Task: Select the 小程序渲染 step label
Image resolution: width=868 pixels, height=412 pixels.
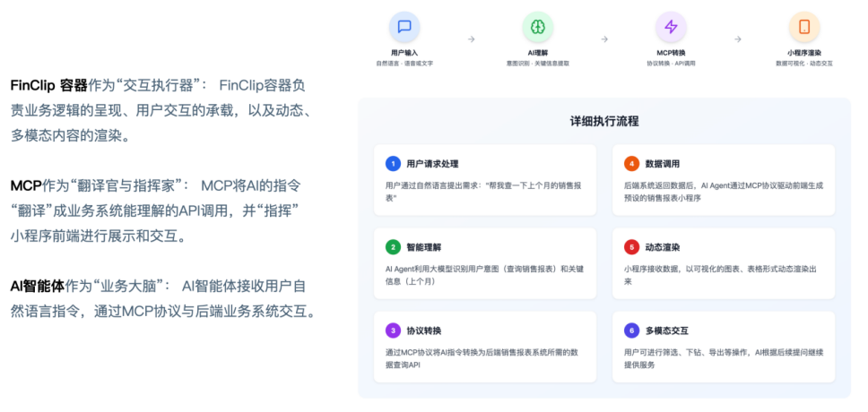Action: tap(804, 53)
